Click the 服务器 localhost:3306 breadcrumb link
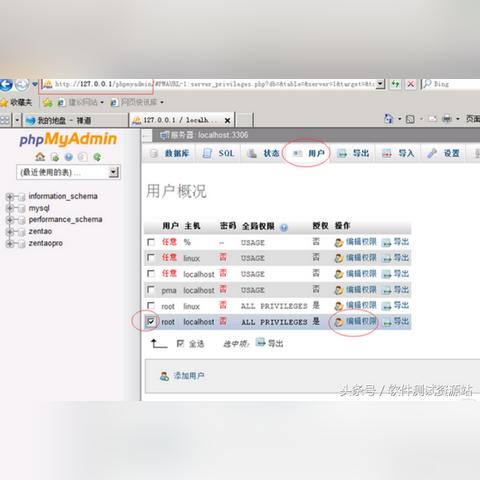 pyautogui.click(x=209, y=135)
